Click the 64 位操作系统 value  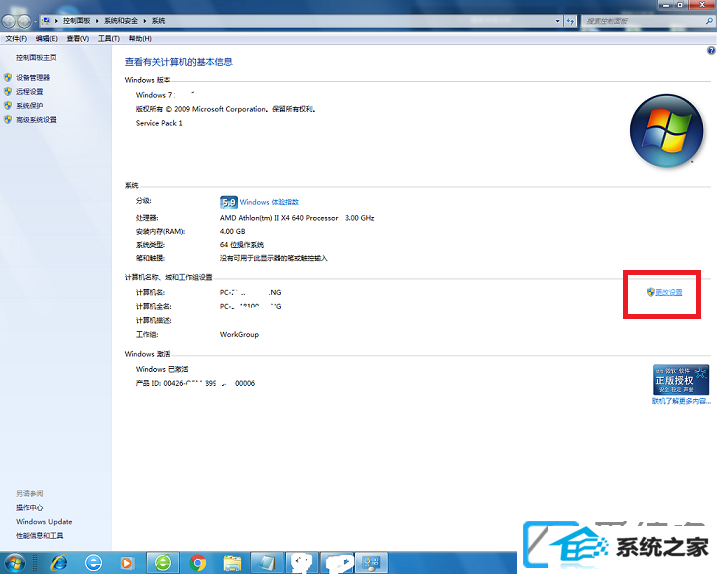point(241,245)
